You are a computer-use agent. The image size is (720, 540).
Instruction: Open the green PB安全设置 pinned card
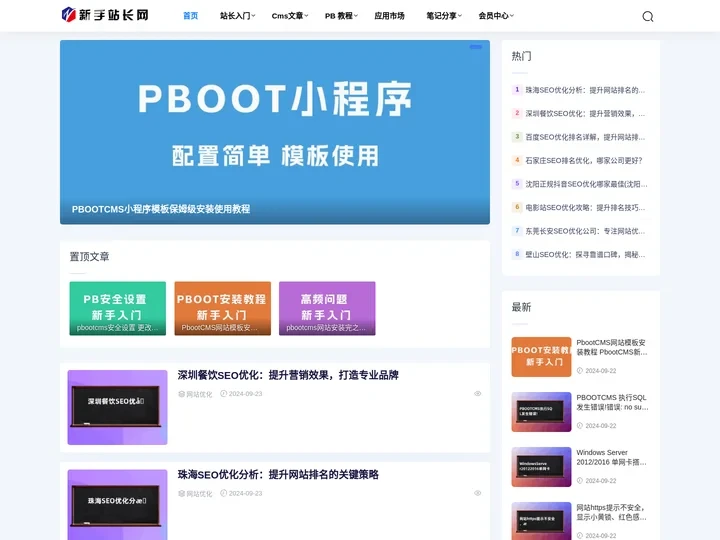tap(118, 308)
